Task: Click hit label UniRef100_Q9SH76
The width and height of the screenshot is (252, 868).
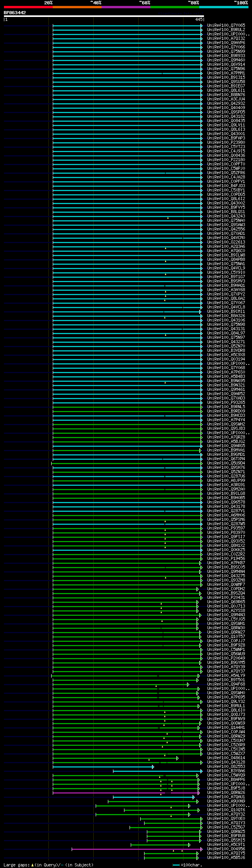Action: point(226,468)
